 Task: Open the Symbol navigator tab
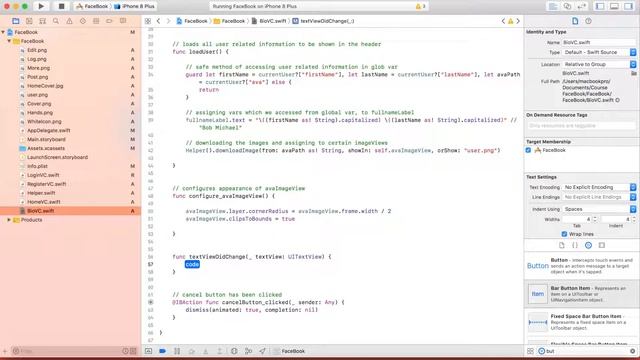coord(42,21)
